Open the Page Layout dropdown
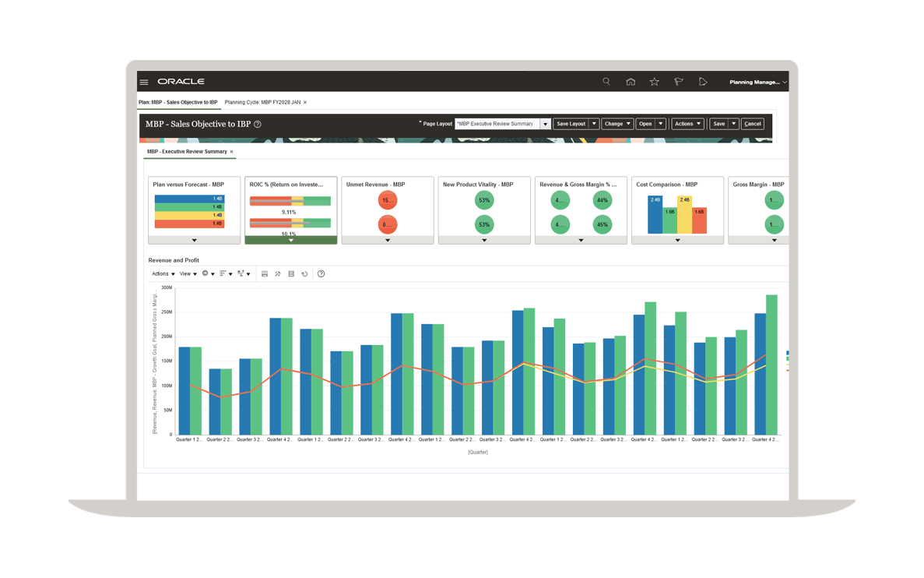924x578 pixels. (x=545, y=124)
